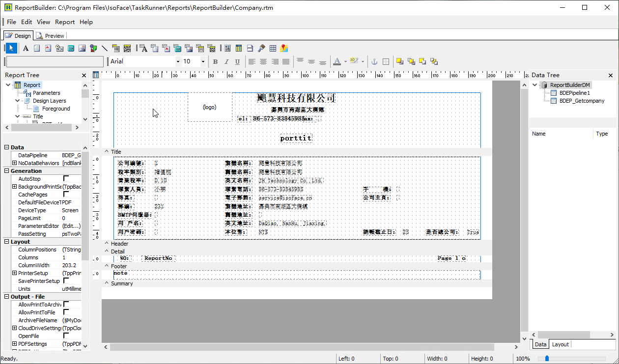Choose the Google Map component tool
This screenshot has width=619, height=364.
284,48
